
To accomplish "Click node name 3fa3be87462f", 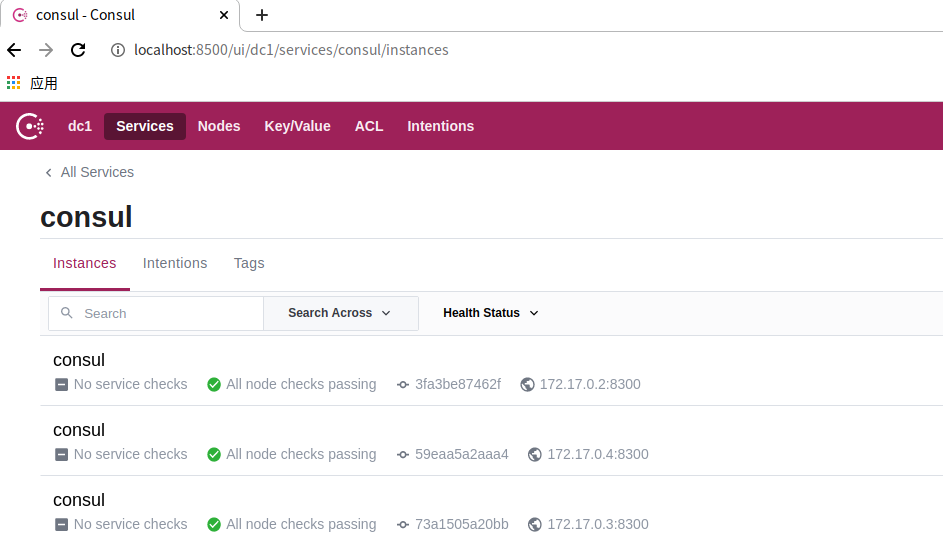I will 458,384.
